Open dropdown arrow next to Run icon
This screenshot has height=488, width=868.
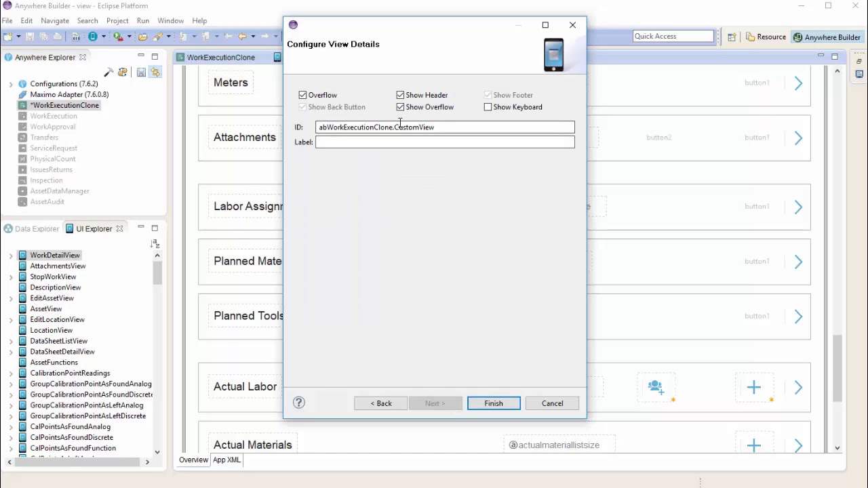[129, 37]
